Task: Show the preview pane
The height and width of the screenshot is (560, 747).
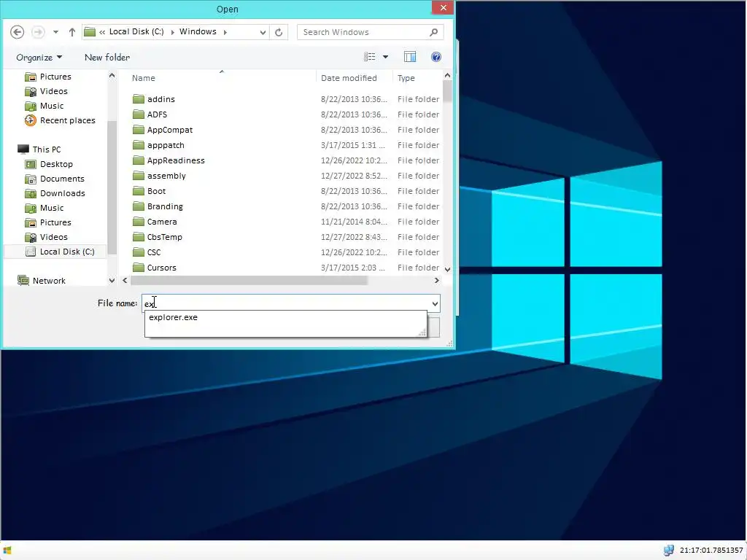Action: coord(410,57)
